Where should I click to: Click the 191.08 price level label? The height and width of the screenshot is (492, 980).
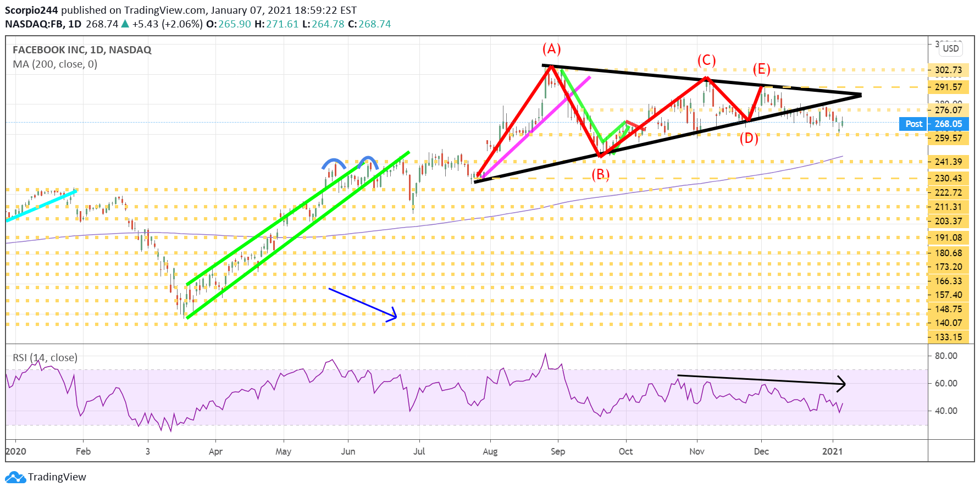[x=948, y=237]
